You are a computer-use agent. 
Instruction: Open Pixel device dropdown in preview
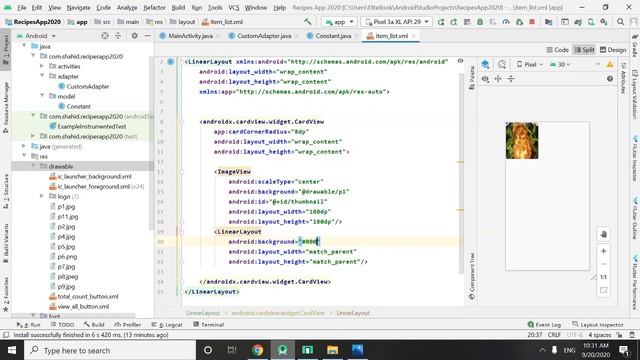tap(530, 64)
